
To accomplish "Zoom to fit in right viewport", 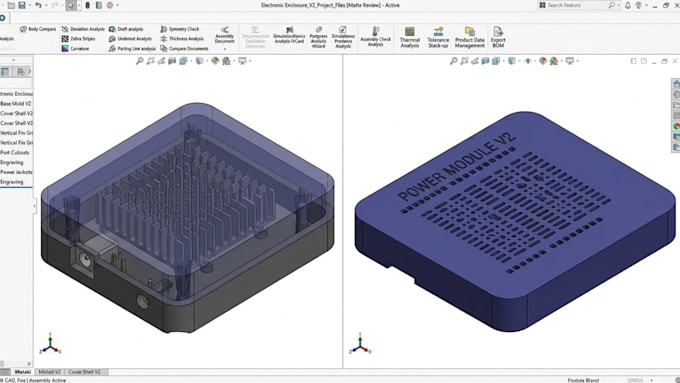I will point(453,61).
